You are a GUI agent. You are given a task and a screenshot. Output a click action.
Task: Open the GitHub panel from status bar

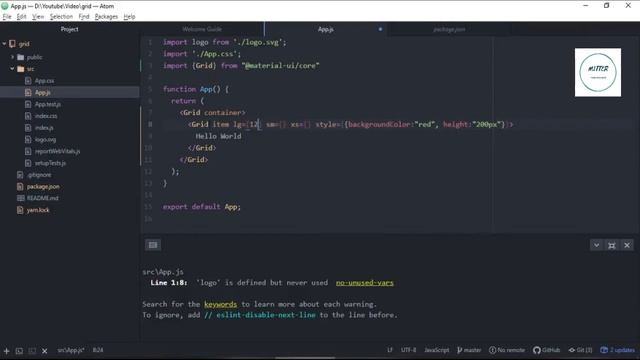pyautogui.click(x=547, y=350)
